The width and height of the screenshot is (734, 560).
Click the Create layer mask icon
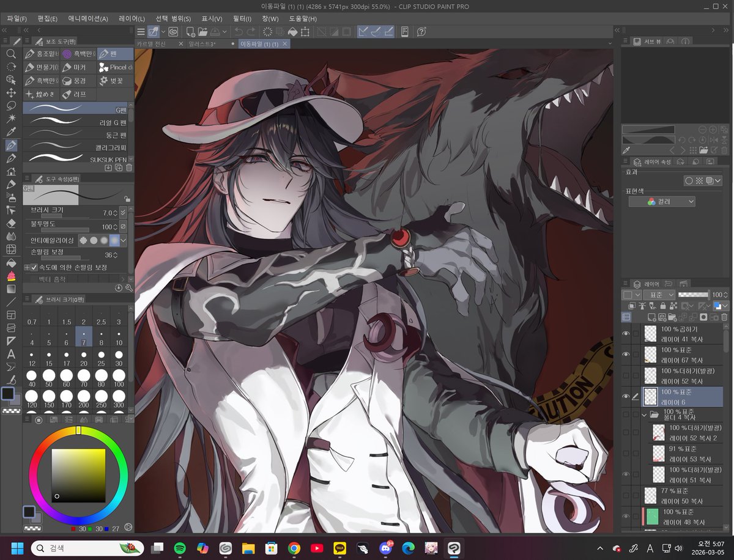tap(703, 318)
